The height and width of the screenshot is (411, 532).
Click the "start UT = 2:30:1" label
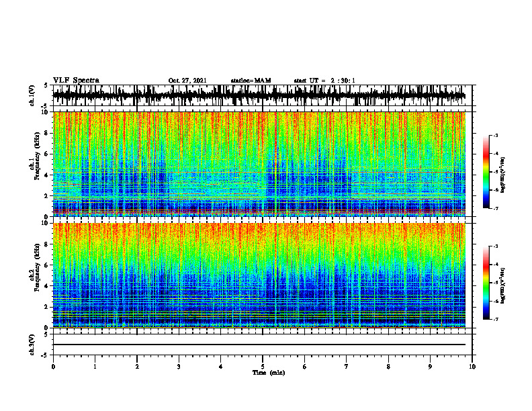324,81
